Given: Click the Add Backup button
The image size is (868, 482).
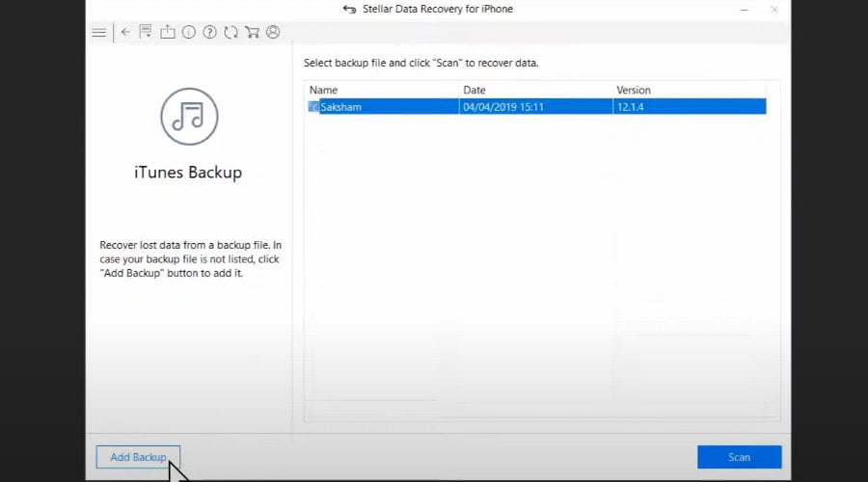Looking at the screenshot, I should [138, 457].
